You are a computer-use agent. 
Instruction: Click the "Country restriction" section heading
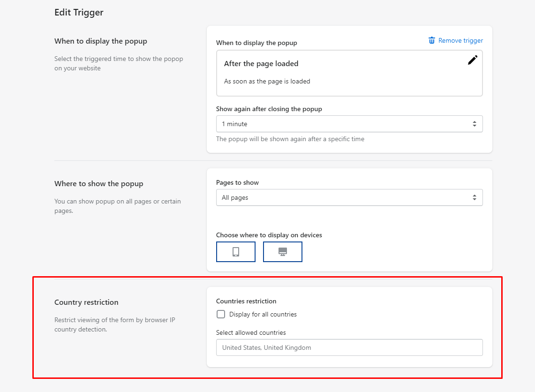86,302
